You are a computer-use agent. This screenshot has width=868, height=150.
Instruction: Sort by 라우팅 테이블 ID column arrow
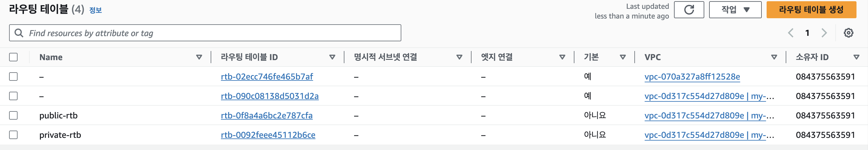[x=332, y=57]
